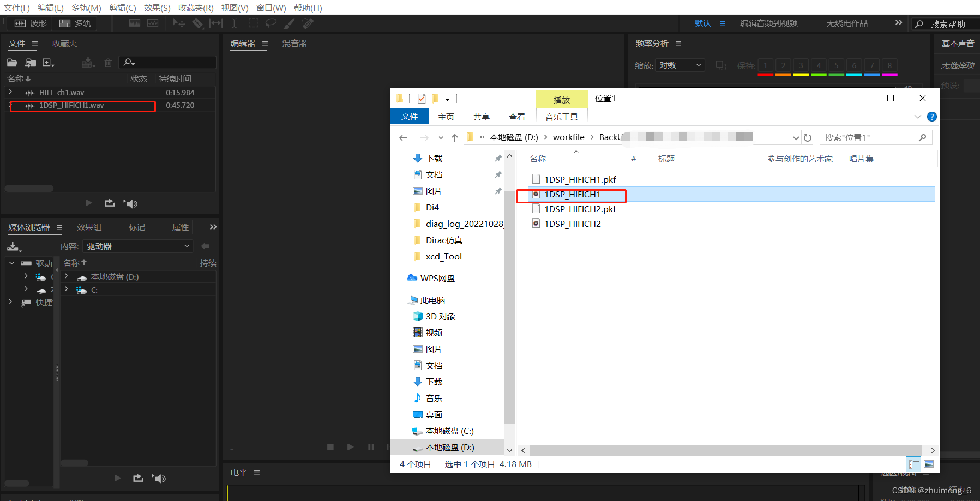The image size is (980, 501).
Task: Open the Files (文件) panel menu
Action: click(35, 44)
